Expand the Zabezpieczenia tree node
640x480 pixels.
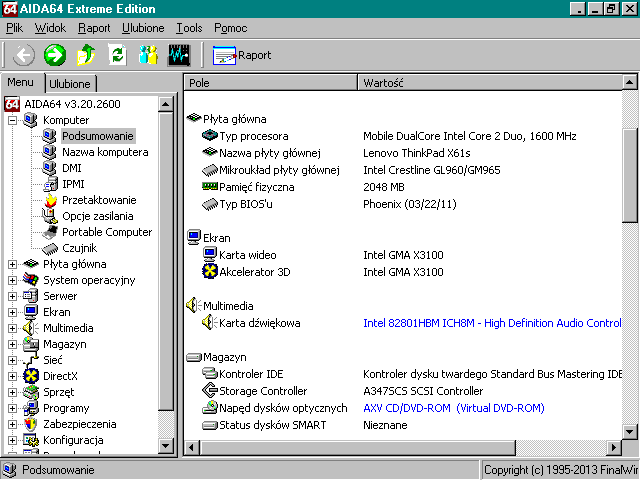pos(13,424)
